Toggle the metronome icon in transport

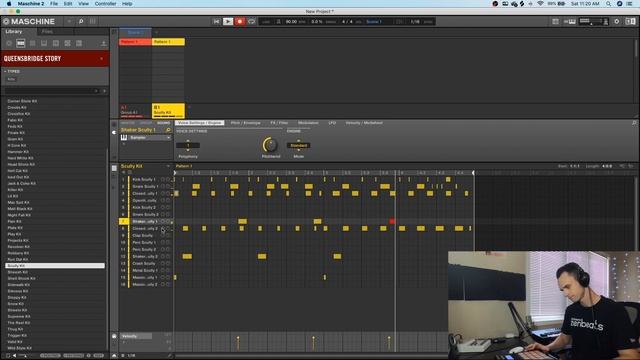(x=279, y=22)
